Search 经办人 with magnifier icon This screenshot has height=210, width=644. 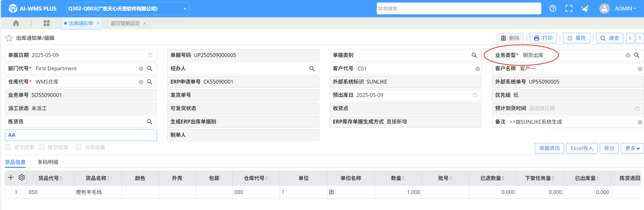[312, 68]
